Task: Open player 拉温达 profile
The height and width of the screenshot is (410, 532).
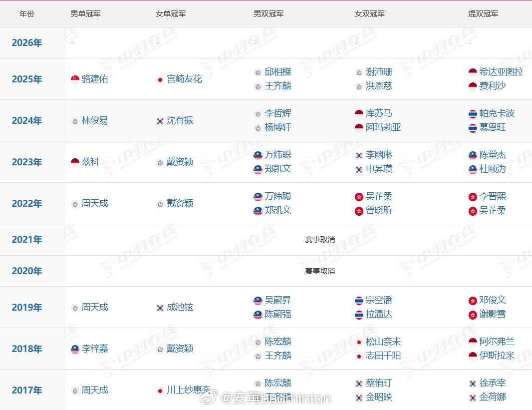Action: pos(379,314)
